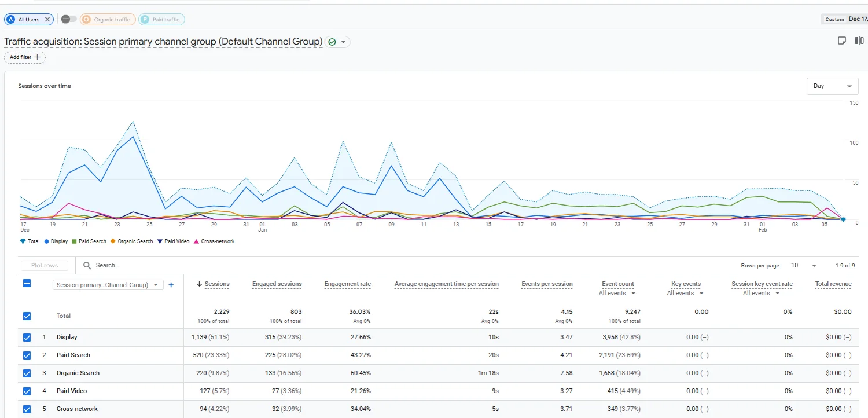Sort by Session key event rate column
The height and width of the screenshot is (418, 868).
click(x=762, y=284)
